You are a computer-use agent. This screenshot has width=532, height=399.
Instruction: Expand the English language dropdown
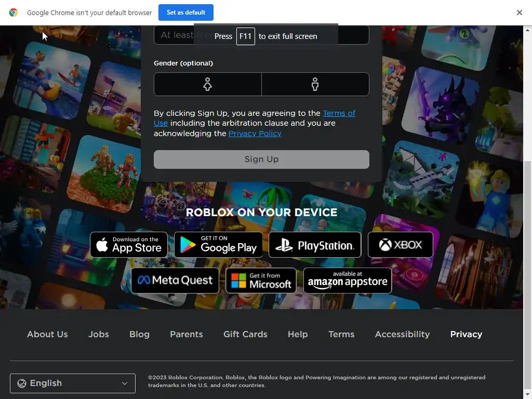point(73,383)
